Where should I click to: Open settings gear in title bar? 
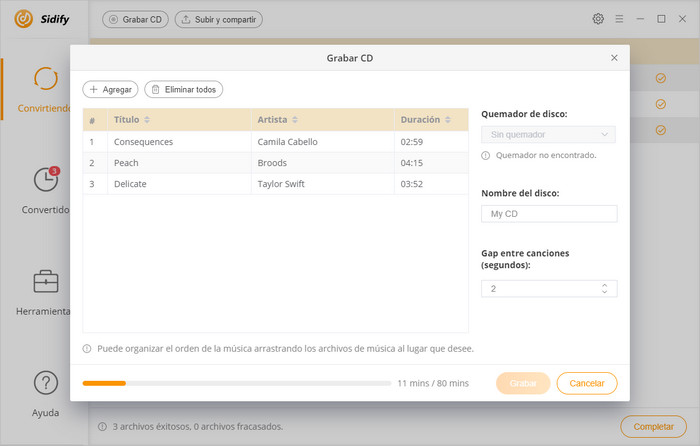598,19
